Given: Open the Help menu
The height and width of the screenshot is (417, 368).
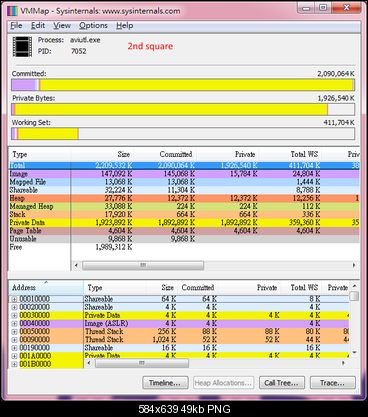Looking at the screenshot, I should click(x=125, y=26).
